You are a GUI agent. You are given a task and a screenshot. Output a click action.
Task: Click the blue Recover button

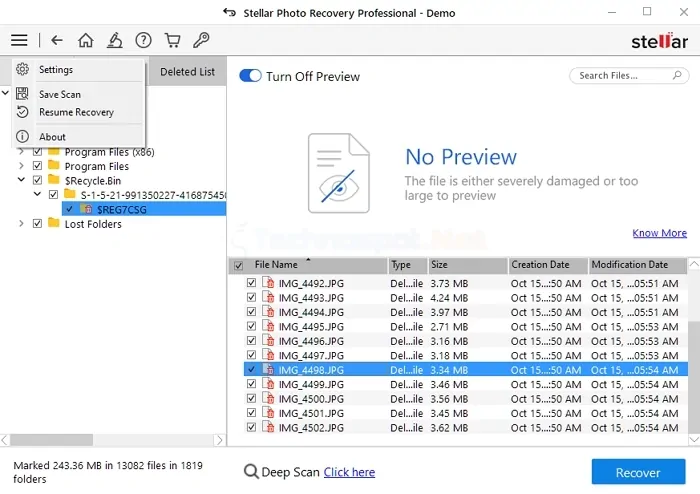point(638,472)
